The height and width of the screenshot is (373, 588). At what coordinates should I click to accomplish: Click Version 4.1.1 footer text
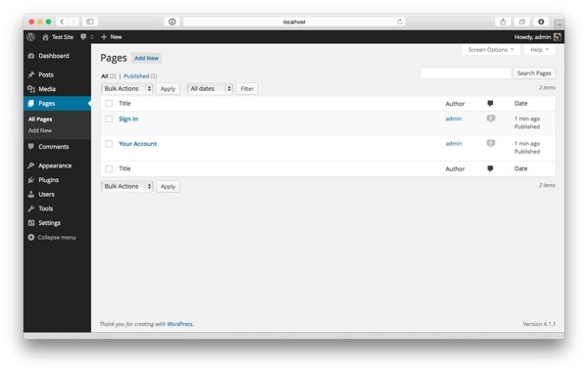coord(539,324)
